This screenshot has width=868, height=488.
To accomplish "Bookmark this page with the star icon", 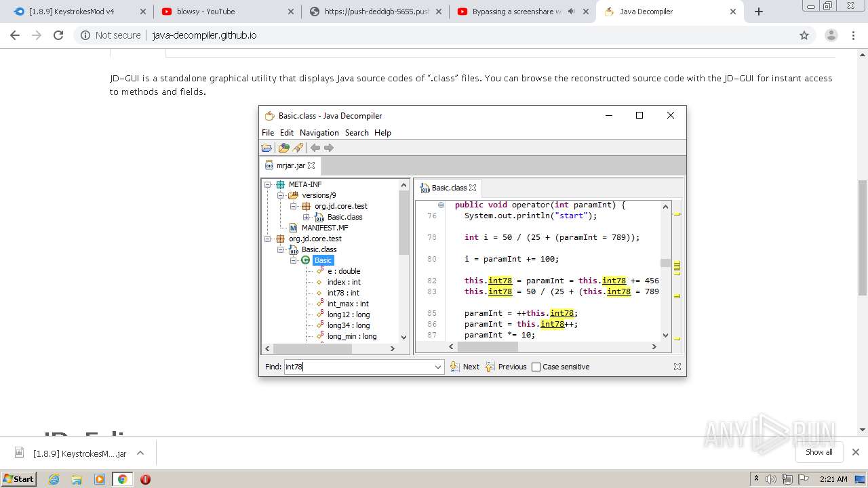I will (804, 35).
